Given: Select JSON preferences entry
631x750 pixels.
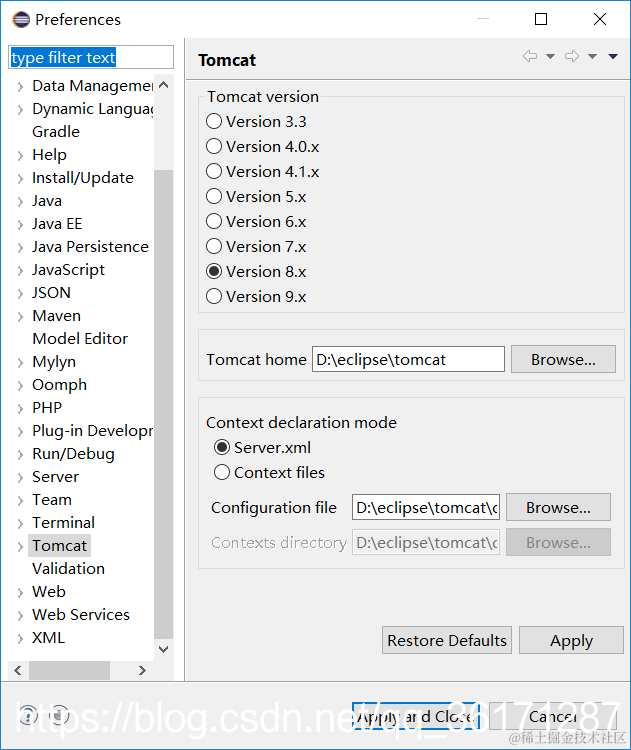Looking at the screenshot, I should (51, 293).
